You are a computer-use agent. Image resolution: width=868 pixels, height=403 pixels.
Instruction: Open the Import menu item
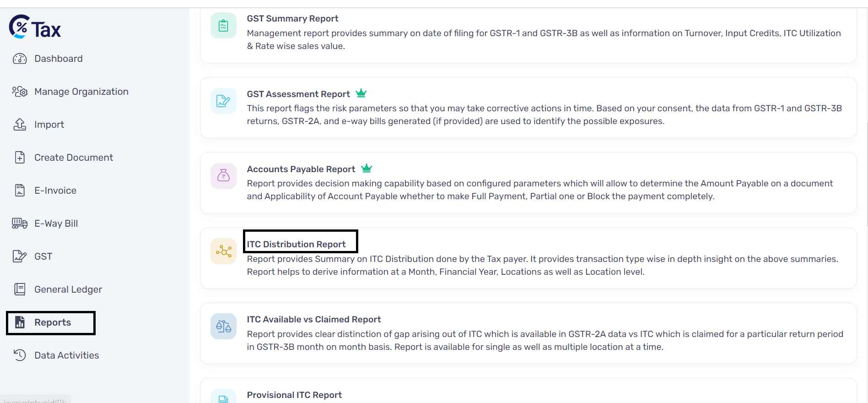(49, 125)
